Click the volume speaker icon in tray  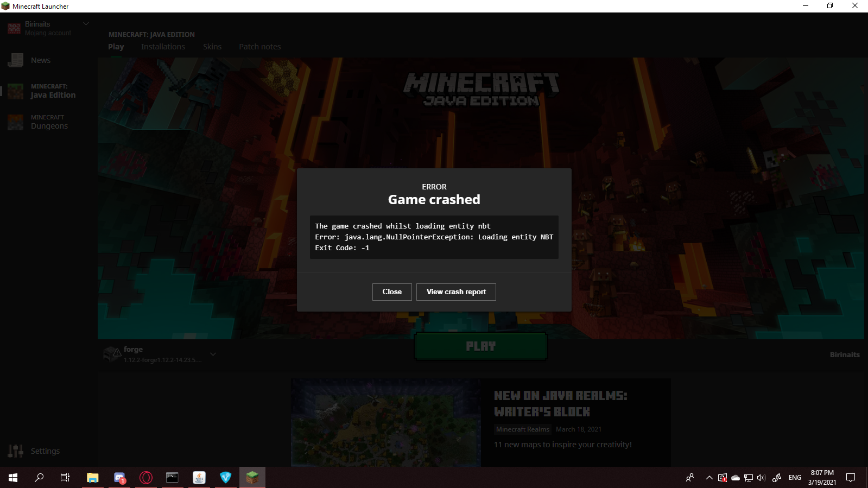click(761, 478)
